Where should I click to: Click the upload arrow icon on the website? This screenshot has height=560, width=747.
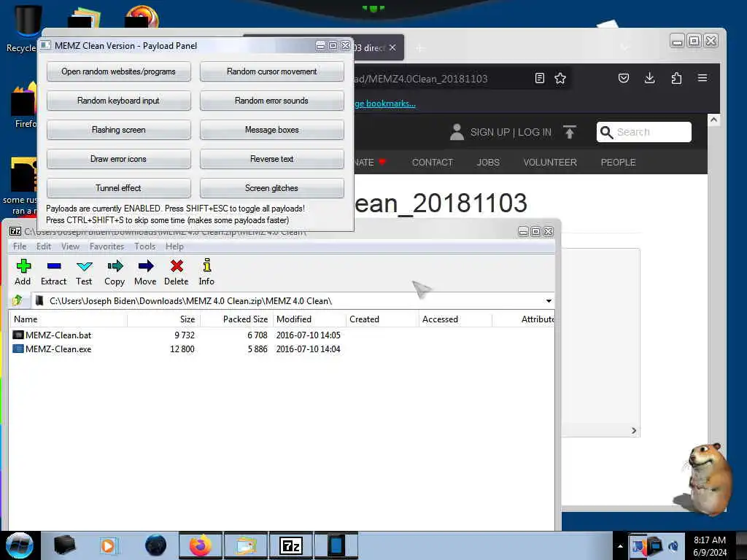(x=569, y=132)
